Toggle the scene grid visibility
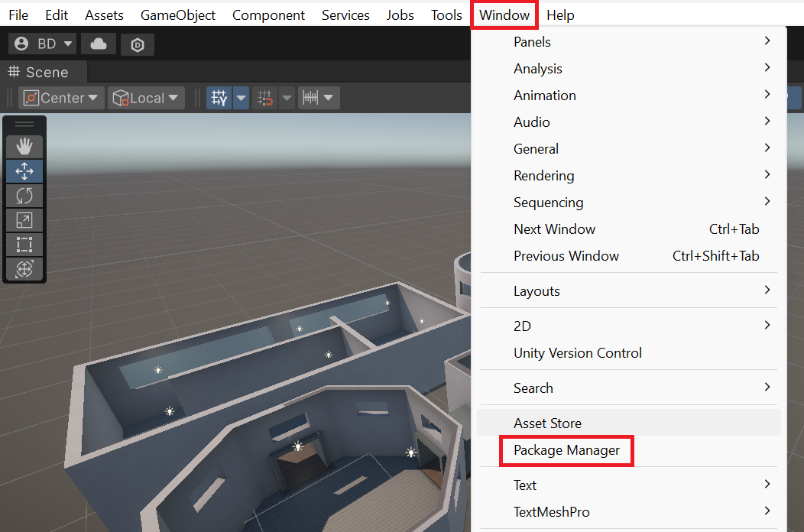Viewport: 804px width, 532px height. [x=219, y=98]
